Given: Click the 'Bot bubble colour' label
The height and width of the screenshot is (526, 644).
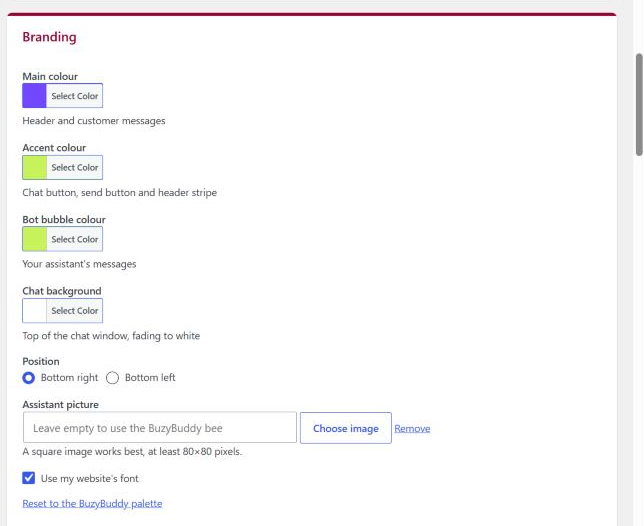Looking at the screenshot, I should 64,220.
